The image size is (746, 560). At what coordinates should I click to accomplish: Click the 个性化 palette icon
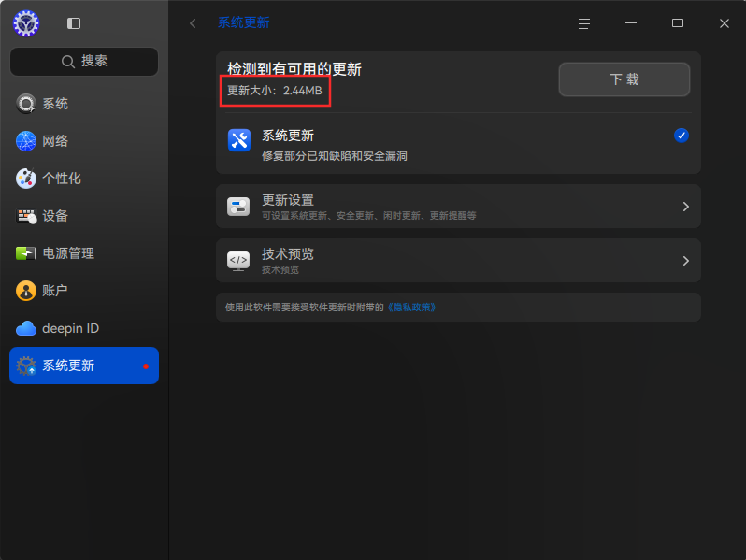25,179
